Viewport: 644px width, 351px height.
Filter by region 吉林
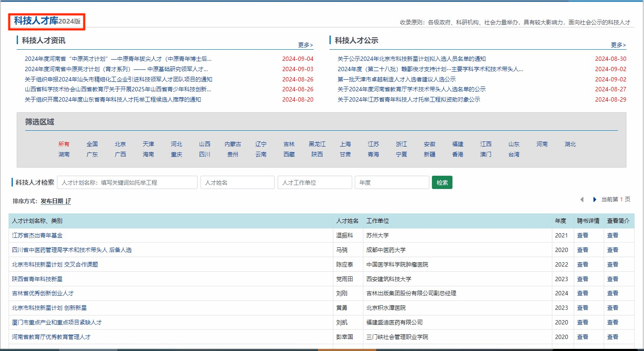pyautogui.click(x=289, y=144)
